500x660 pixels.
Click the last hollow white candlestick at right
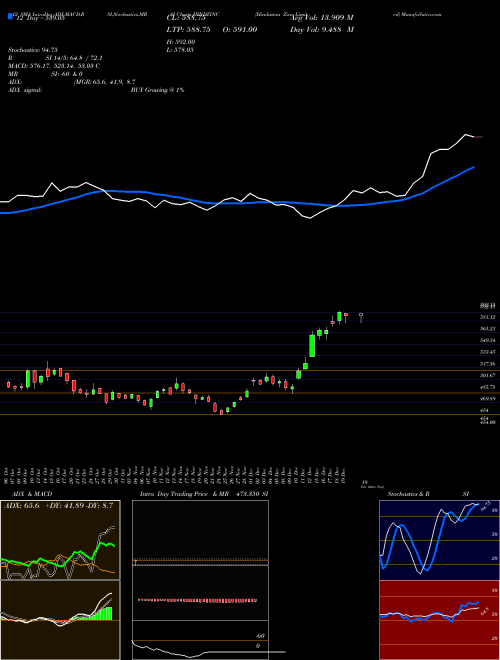click(361, 317)
